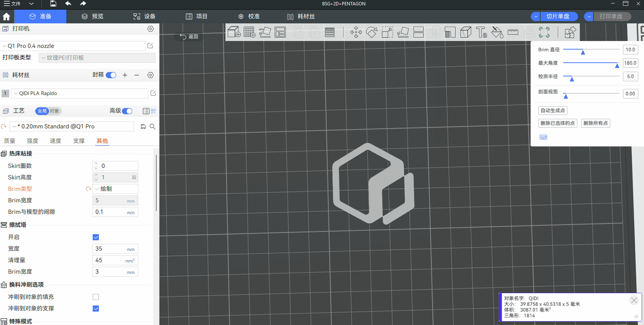This screenshot has width=644, height=325.
Task: Uncheck the 擦拭塔 开启 checkbox
Action: (x=96, y=237)
